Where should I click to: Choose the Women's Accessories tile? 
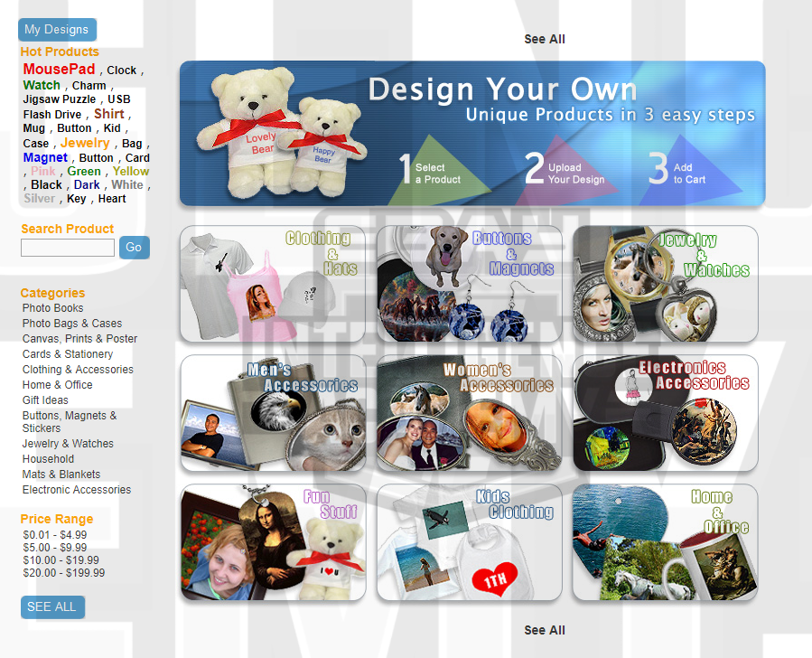pos(469,413)
